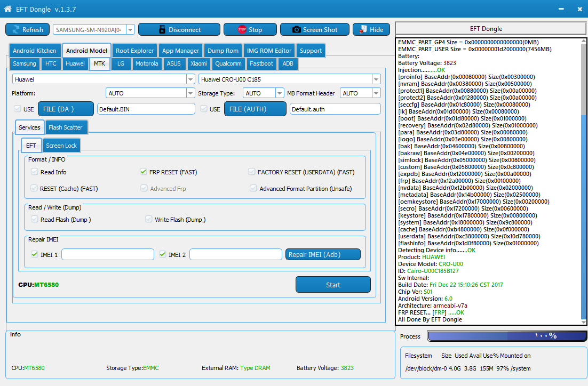Image resolution: width=588 pixels, height=386 pixels.
Task: Click the Refresh button
Action: tap(27, 30)
